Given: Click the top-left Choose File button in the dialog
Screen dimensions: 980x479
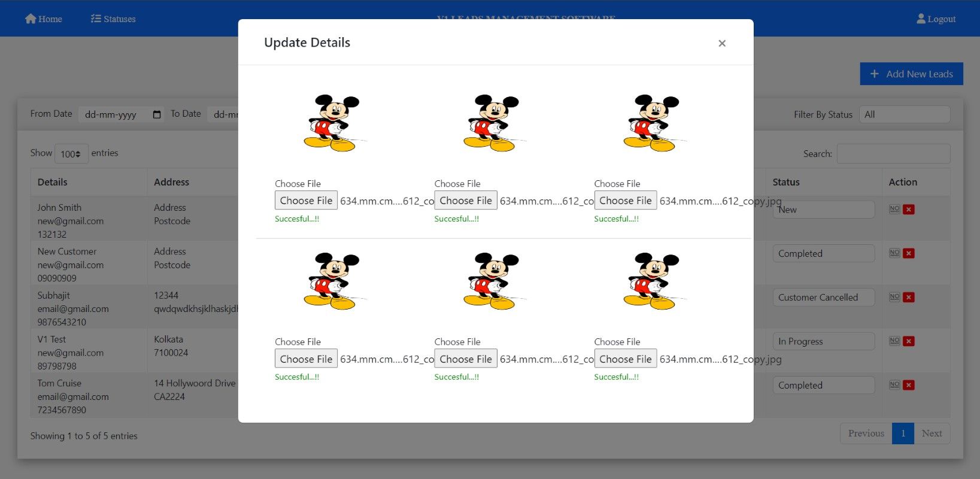Looking at the screenshot, I should 306,201.
